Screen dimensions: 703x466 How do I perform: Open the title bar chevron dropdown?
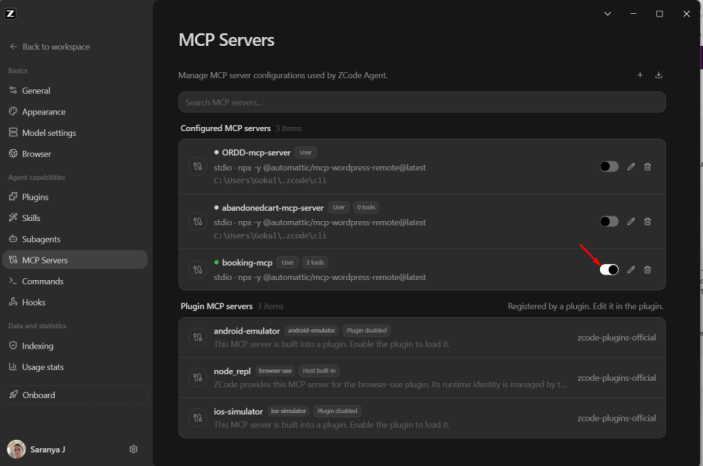tap(607, 14)
